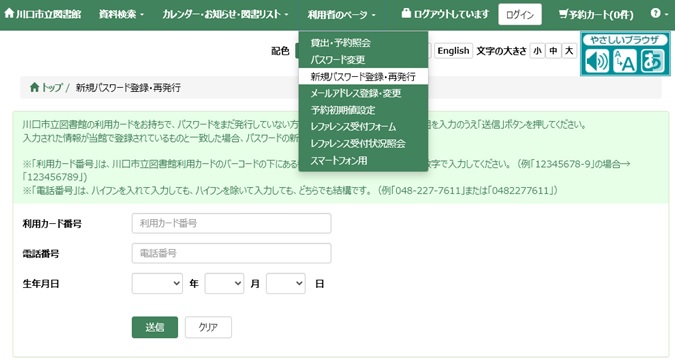The image size is (675, 361).
Task: Click the 川口市立図書館 site title
Action: coord(48,14)
